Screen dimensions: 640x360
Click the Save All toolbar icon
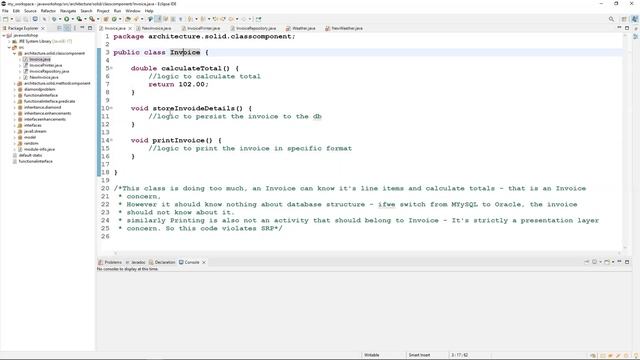[25, 19]
